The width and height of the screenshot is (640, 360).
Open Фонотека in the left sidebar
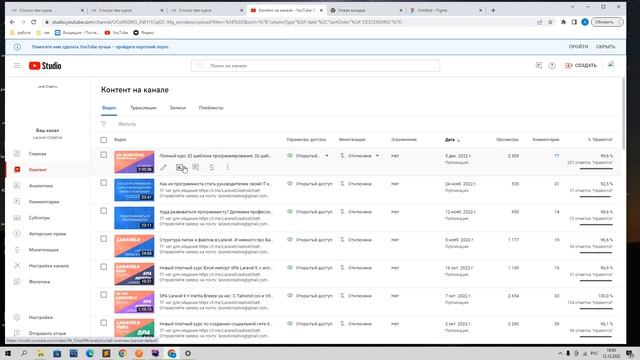tap(39, 282)
